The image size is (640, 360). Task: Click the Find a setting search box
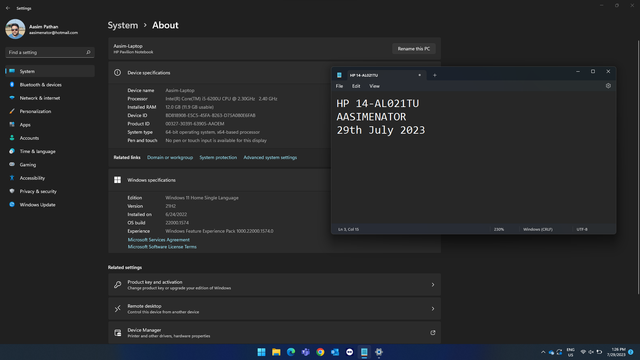tap(50, 52)
